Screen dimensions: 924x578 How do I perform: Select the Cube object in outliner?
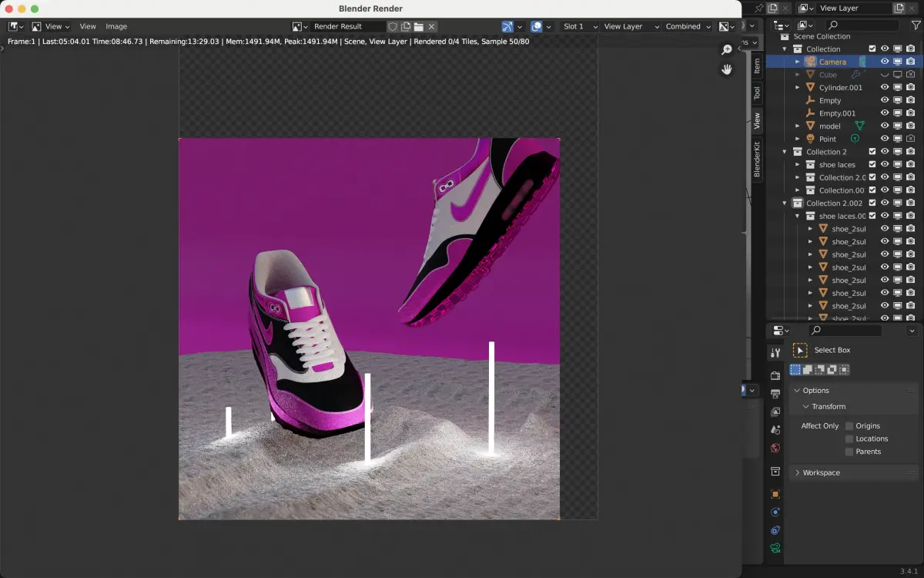pyautogui.click(x=828, y=75)
